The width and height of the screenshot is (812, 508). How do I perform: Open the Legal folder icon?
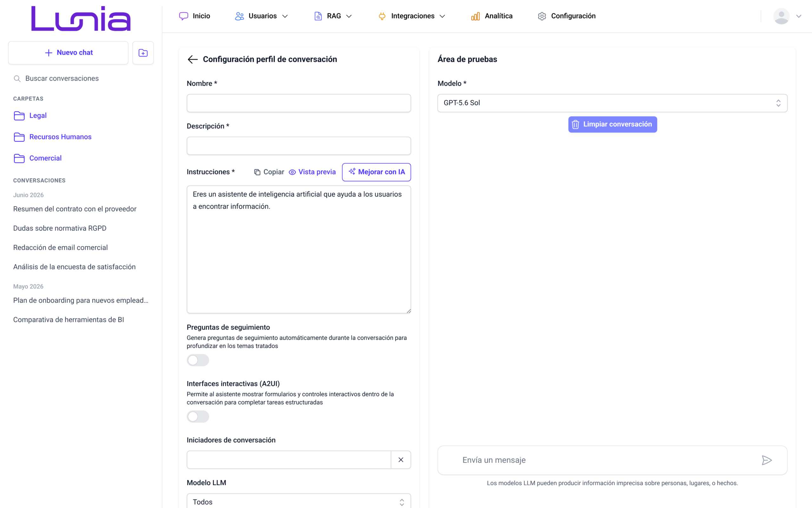[19, 116]
